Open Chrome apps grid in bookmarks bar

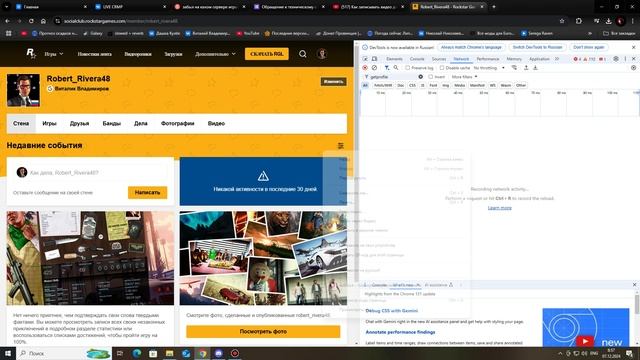pyautogui.click(x=9, y=33)
